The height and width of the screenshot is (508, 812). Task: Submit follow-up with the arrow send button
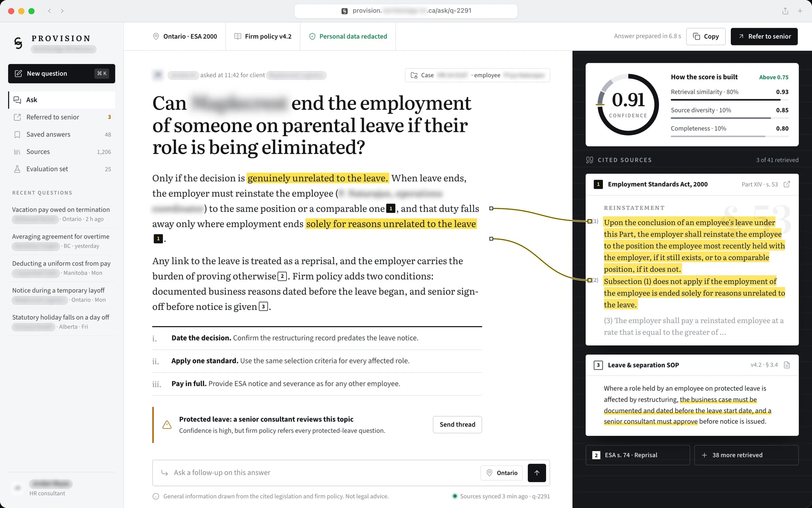click(x=537, y=472)
